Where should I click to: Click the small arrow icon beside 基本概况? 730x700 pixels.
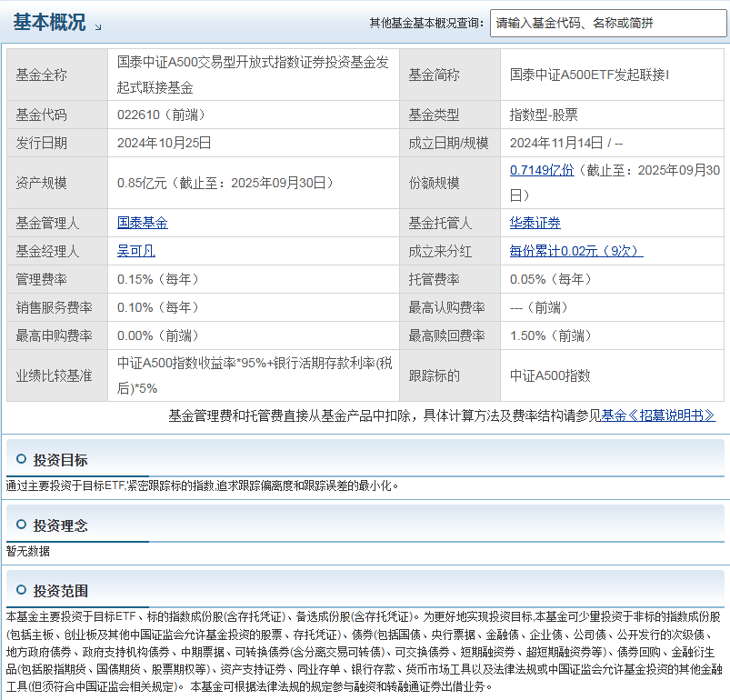pos(98,27)
